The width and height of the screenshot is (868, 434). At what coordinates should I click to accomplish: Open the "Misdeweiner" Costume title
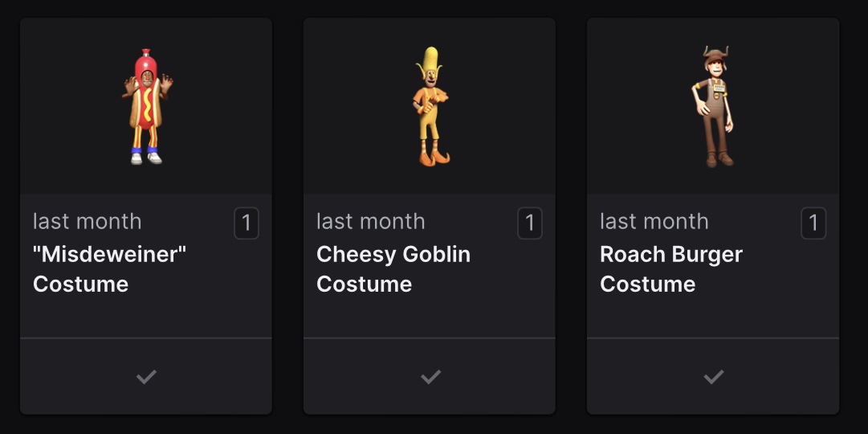[110, 269]
